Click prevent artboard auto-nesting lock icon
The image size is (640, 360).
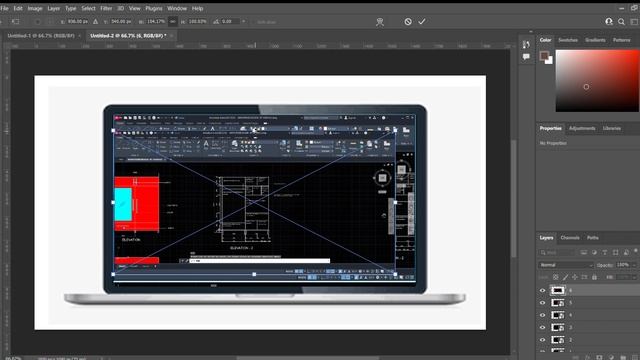tap(584, 277)
